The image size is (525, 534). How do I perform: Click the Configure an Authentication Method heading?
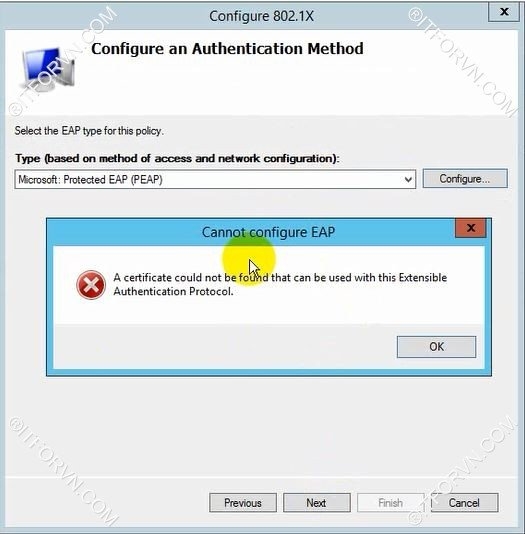(227, 48)
